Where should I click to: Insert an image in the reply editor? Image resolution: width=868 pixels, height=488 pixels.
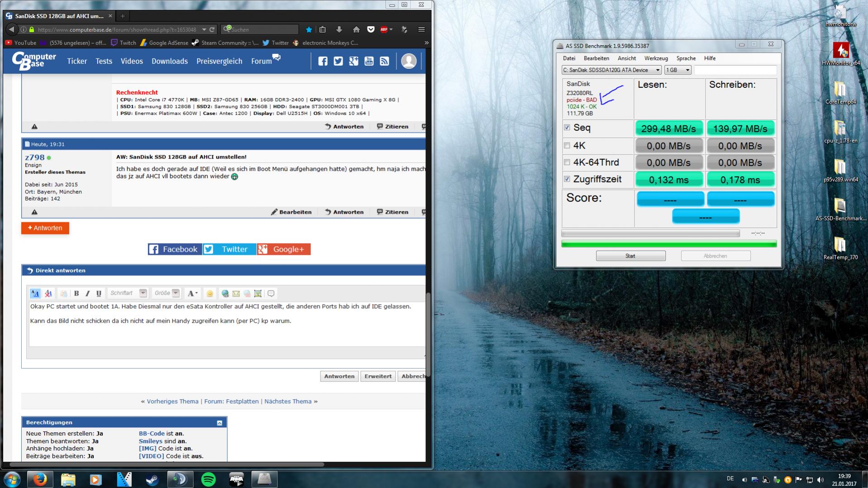(258, 293)
